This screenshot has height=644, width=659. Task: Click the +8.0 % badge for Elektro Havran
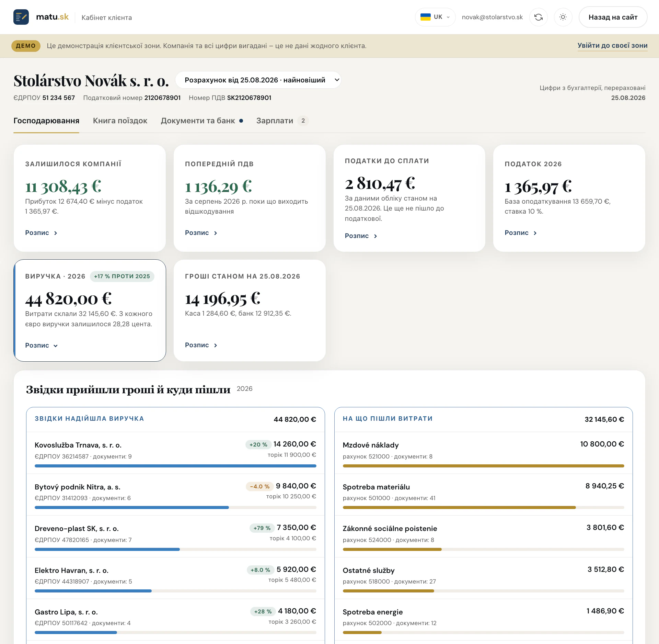coord(260,570)
